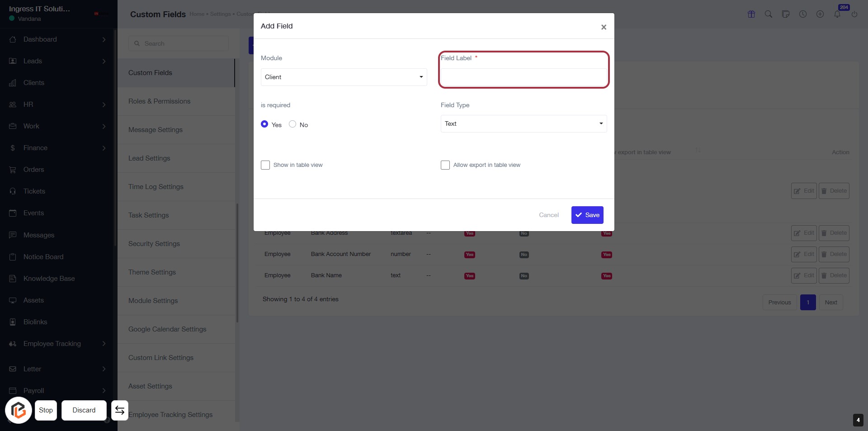Click the plus circle icon in header
Viewport: 868px width, 431px height.
click(x=820, y=14)
